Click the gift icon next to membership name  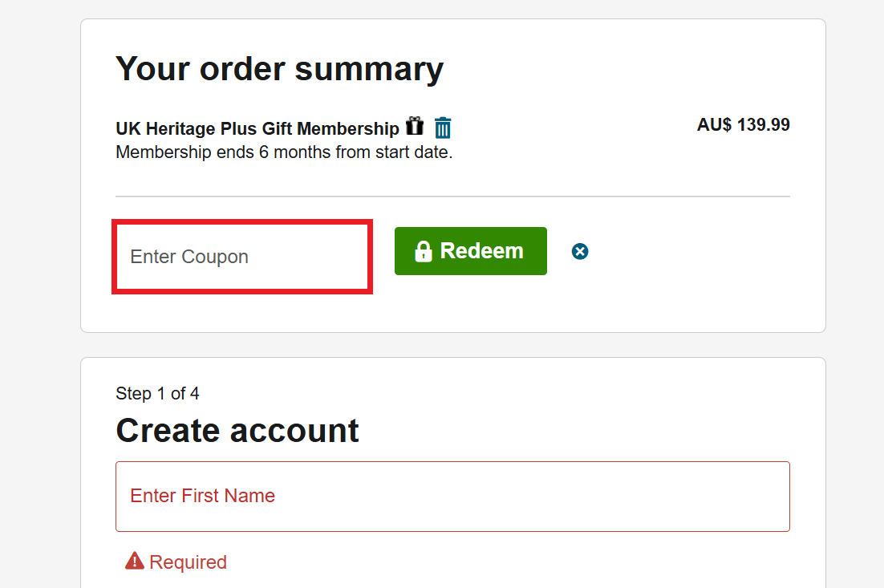[x=415, y=127]
